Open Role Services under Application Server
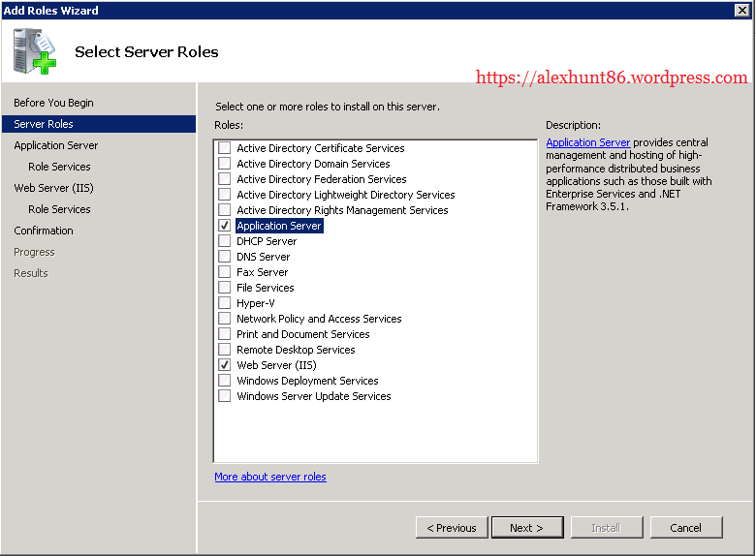 click(59, 167)
